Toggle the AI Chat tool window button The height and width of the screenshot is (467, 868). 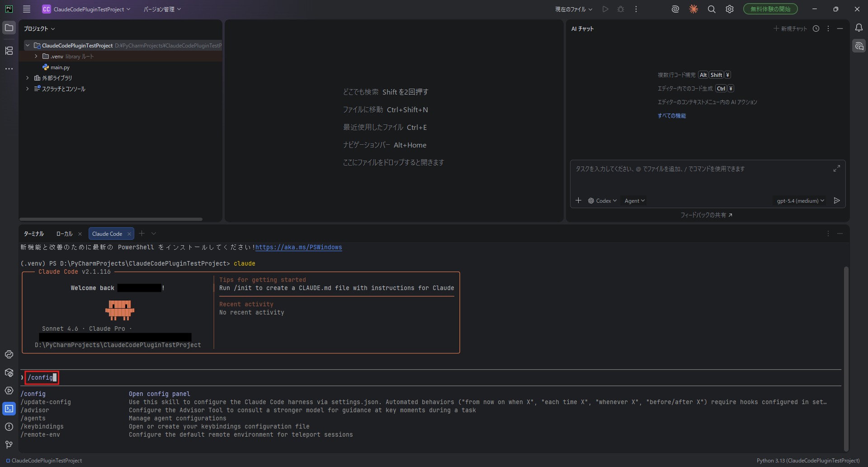click(859, 46)
